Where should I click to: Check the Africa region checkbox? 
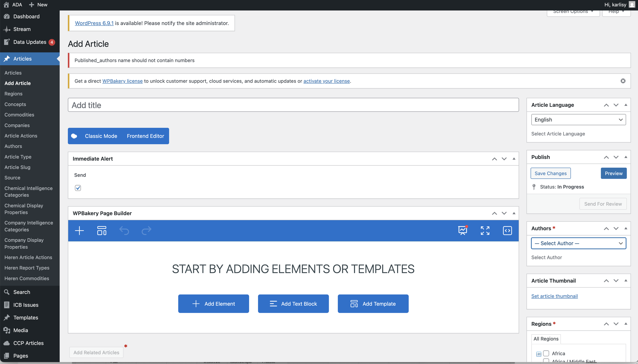pyautogui.click(x=546, y=353)
